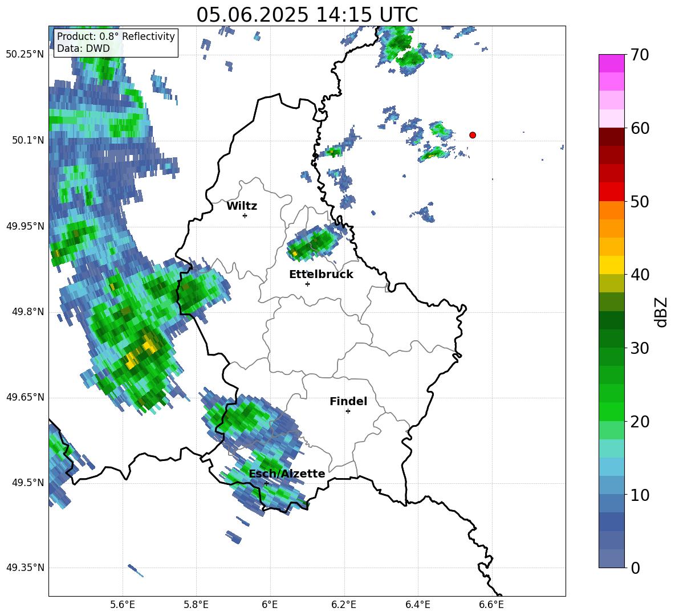Click the 50.25°N latitude tick label
The width and height of the screenshot is (675, 616).
25,55
